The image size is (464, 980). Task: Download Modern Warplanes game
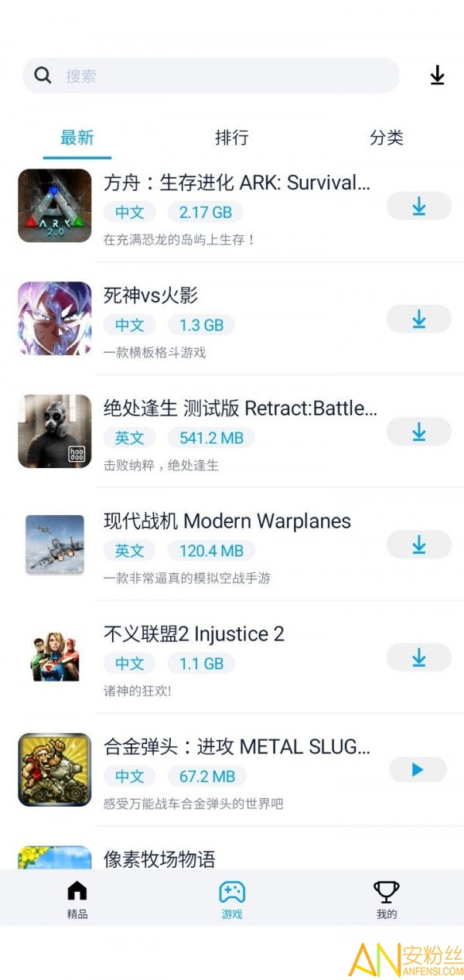[x=418, y=545]
